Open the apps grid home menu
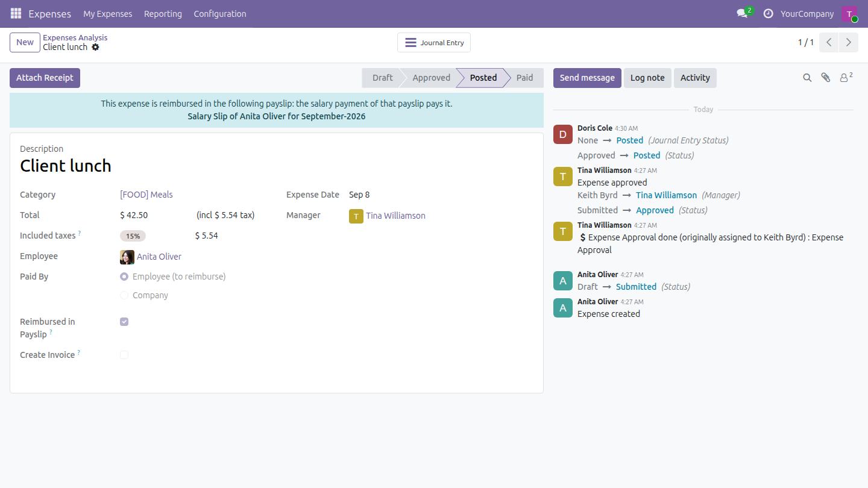The height and width of the screenshot is (488, 868). (x=16, y=13)
